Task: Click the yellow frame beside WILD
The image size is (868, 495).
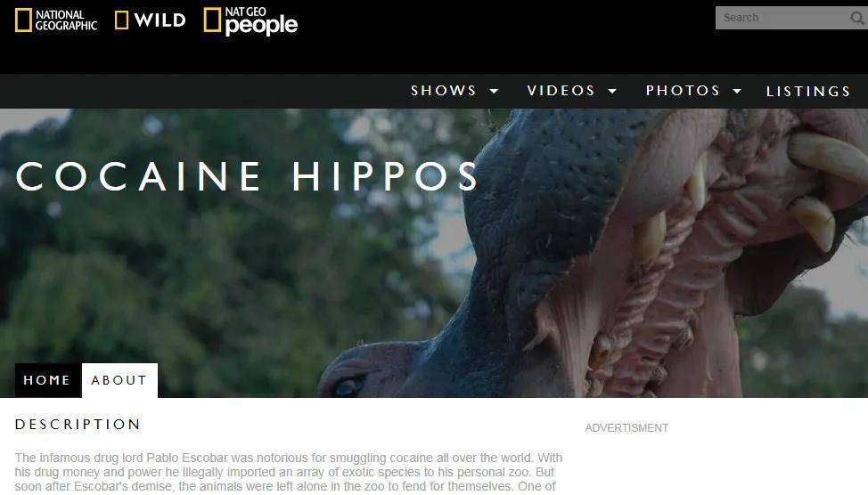Action: (x=121, y=20)
